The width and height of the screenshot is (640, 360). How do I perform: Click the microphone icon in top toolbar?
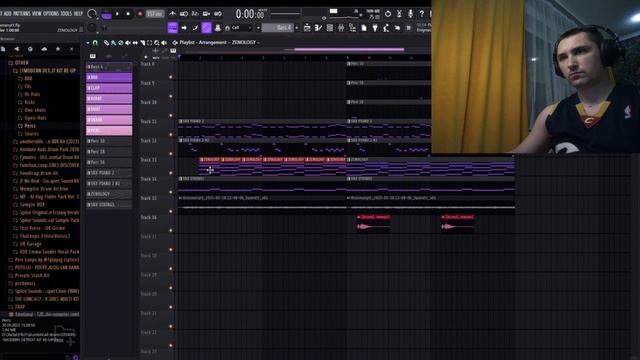click(x=410, y=14)
